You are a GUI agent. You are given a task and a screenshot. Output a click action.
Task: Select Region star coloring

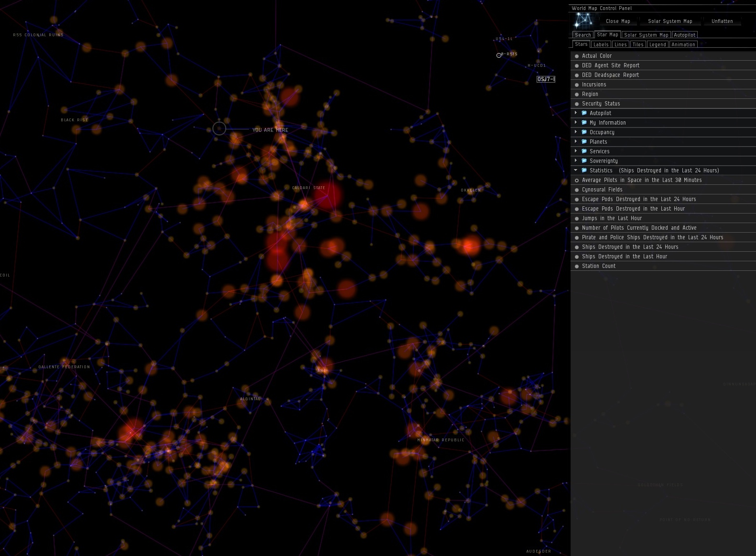pos(663,94)
